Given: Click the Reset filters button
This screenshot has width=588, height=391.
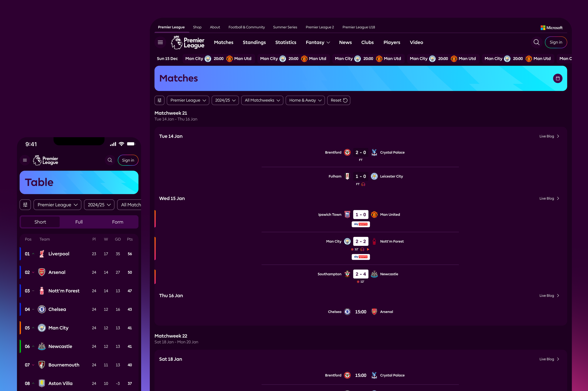Looking at the screenshot, I should click(x=339, y=100).
